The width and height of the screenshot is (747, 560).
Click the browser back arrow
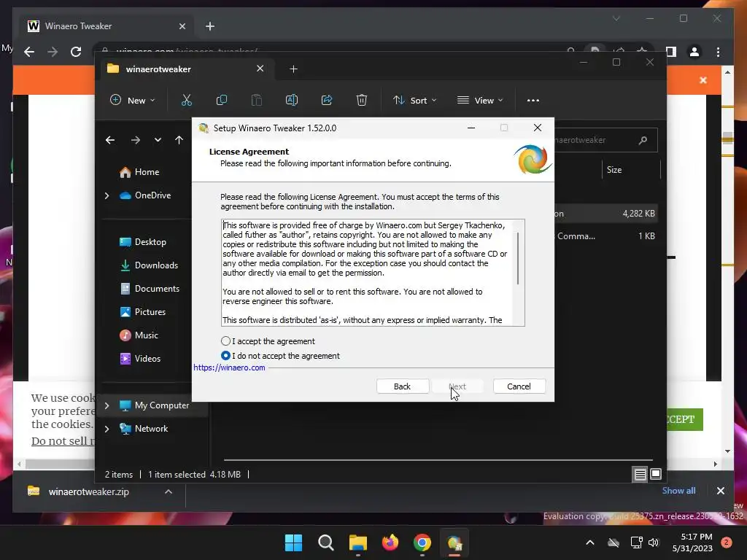29,52
